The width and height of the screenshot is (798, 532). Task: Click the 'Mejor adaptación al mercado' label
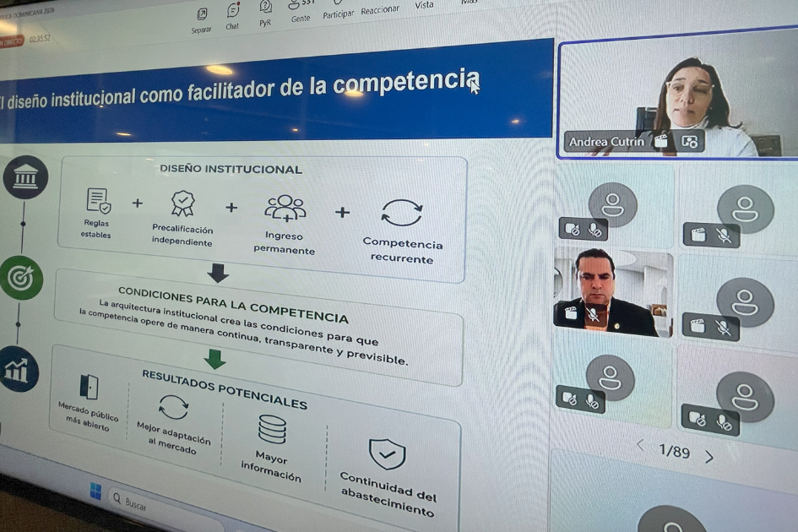pos(174,438)
